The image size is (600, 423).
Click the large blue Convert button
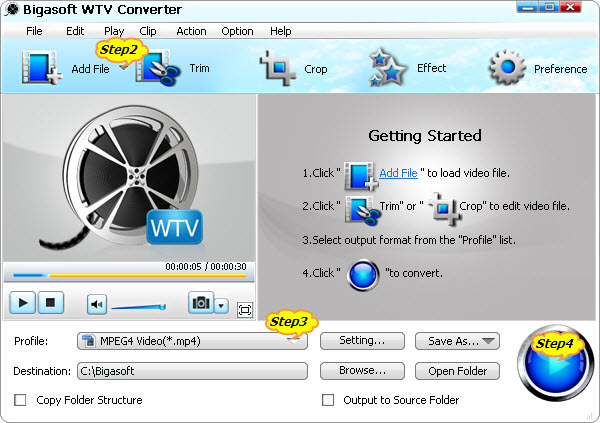coord(555,363)
